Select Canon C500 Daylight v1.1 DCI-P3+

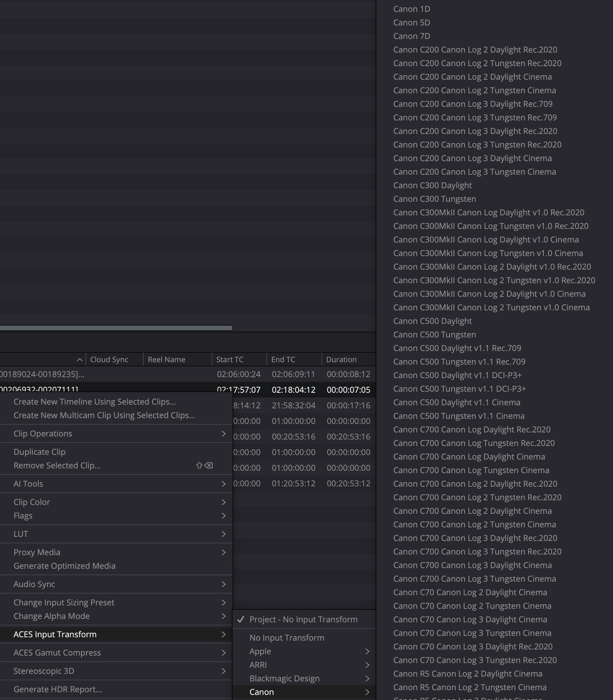pyautogui.click(x=457, y=375)
